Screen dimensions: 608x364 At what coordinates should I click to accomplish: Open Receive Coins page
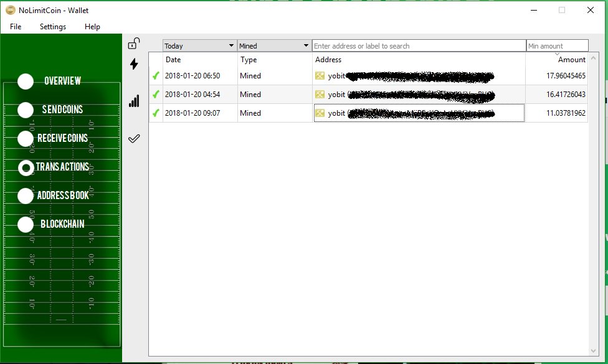[53, 138]
